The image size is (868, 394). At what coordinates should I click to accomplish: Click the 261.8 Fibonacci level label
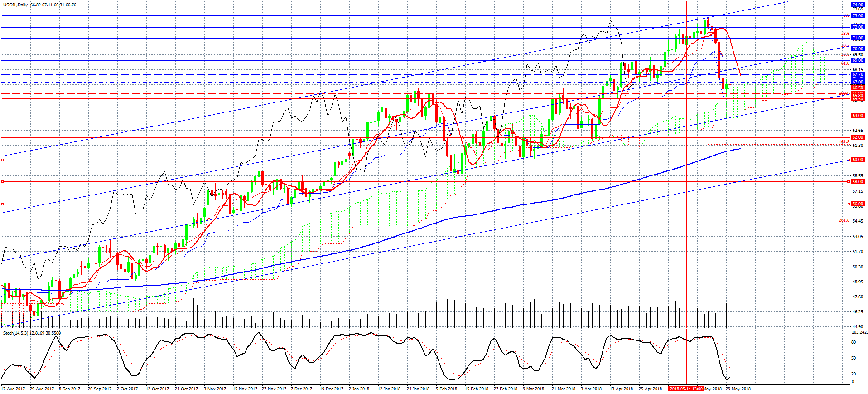pyautogui.click(x=844, y=220)
